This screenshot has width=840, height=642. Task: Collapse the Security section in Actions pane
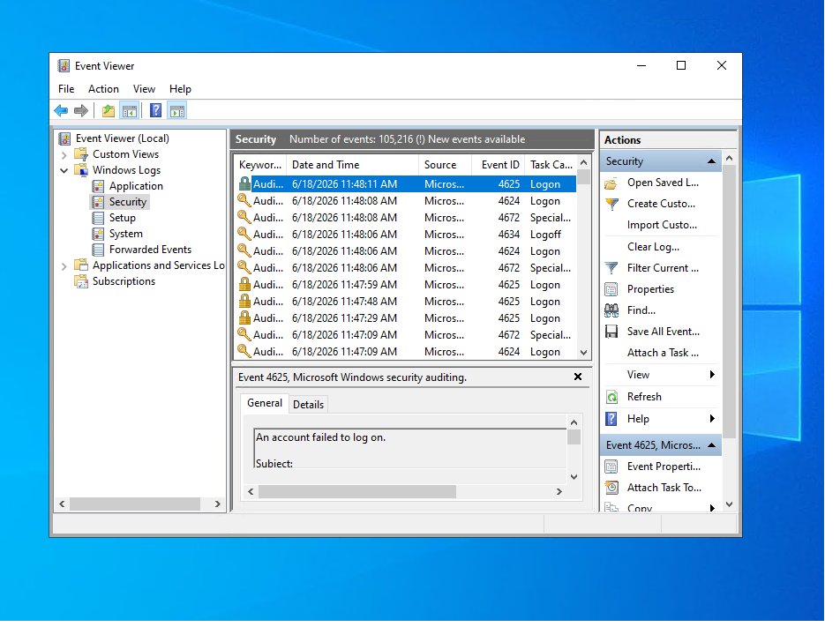(x=711, y=161)
